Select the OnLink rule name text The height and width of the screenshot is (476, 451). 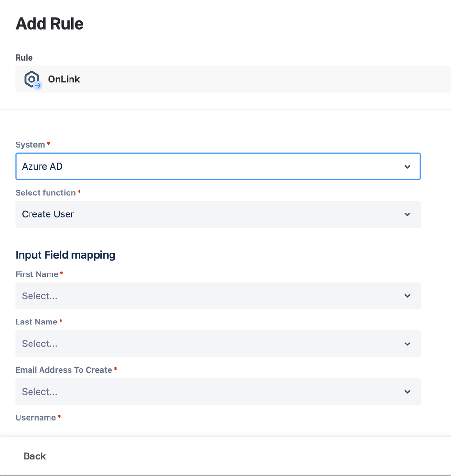click(x=64, y=80)
